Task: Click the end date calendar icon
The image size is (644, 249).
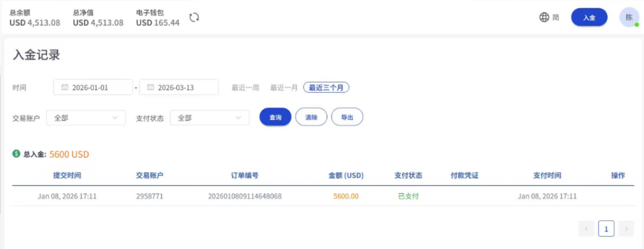Action: click(151, 87)
